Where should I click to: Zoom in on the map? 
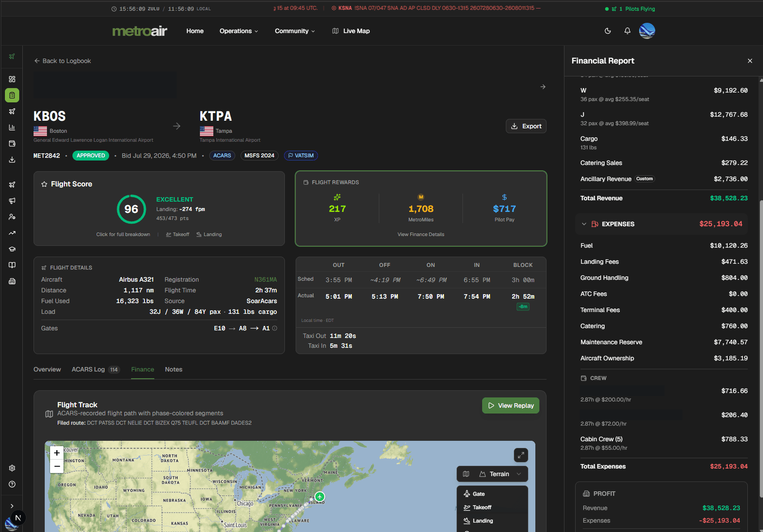(57, 453)
